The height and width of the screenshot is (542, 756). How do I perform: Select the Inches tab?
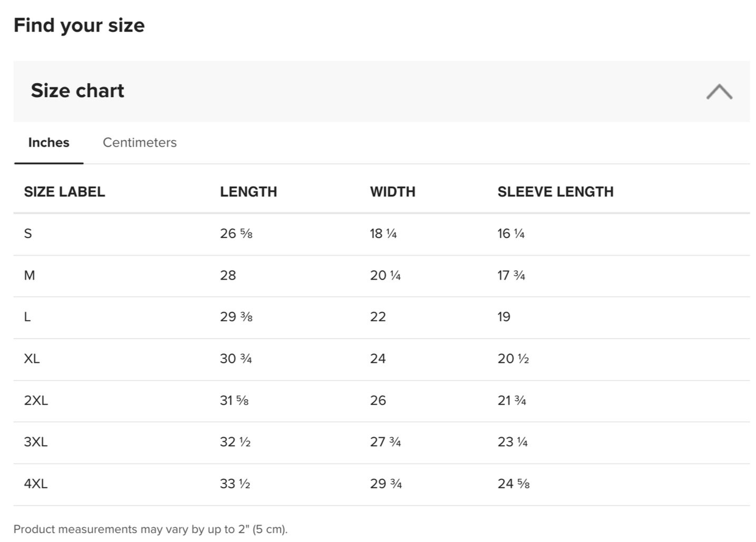pyautogui.click(x=49, y=142)
